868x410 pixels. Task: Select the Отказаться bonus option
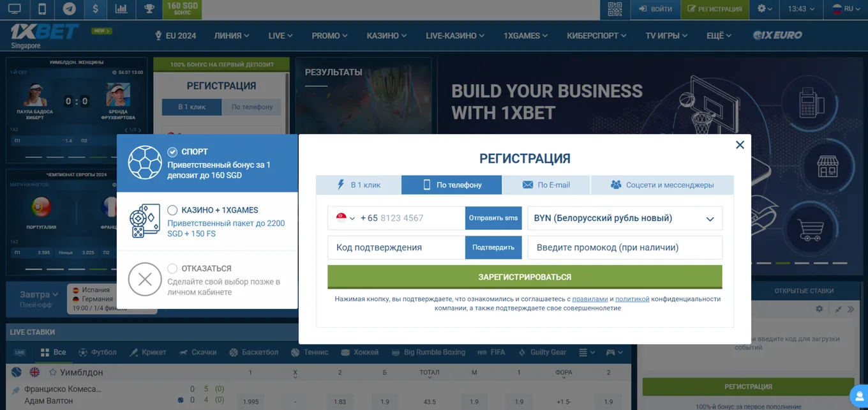[207, 280]
